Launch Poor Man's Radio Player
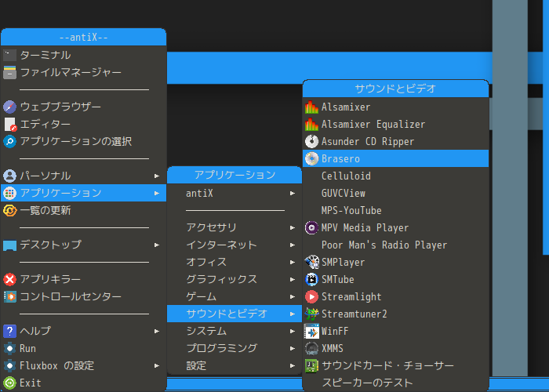Image resolution: width=549 pixels, height=392 pixels. point(395,245)
